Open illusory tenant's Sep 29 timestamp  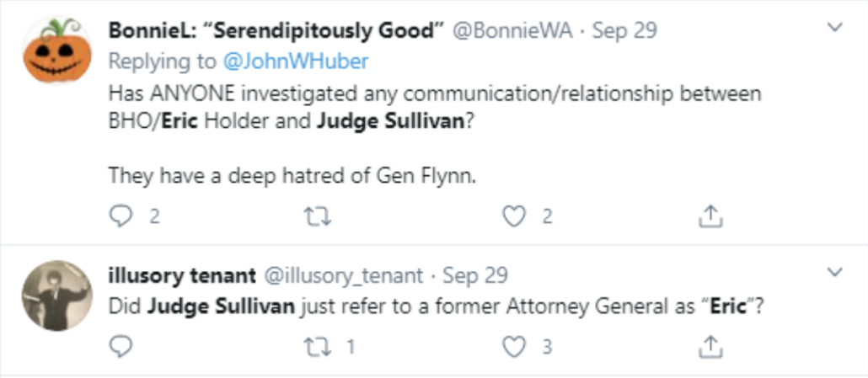point(475,275)
